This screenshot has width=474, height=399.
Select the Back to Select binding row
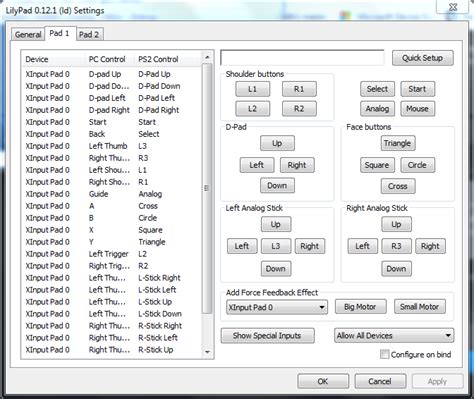[112, 134]
